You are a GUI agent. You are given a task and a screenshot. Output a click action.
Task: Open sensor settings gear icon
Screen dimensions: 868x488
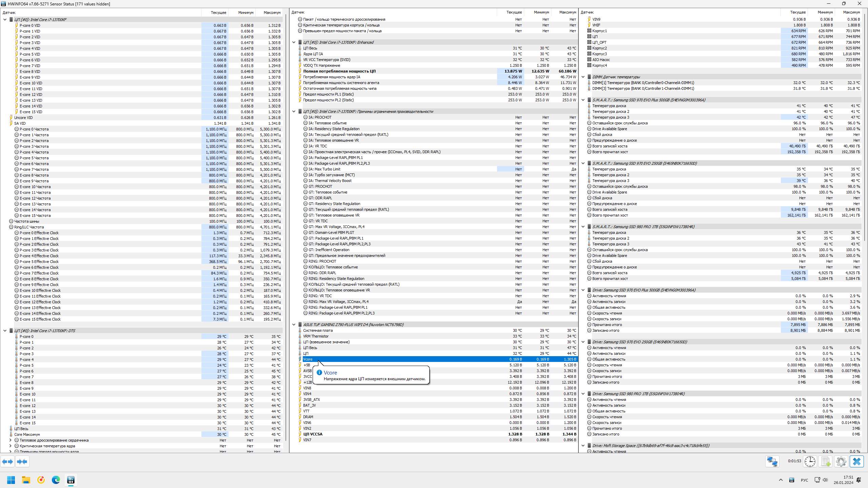coord(841,462)
